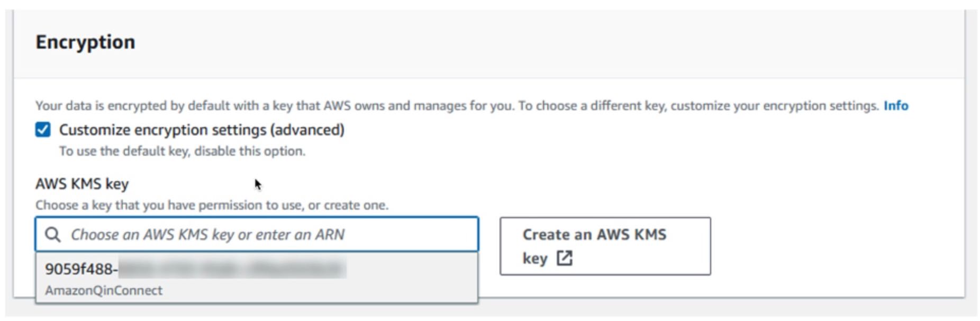980x321 pixels.
Task: Click the AmazonQinConnect alias in the suggestion
Action: 104,291
